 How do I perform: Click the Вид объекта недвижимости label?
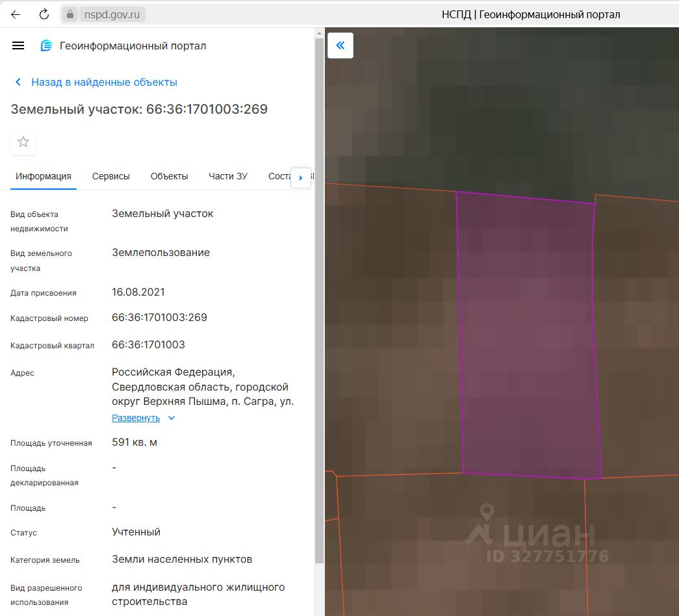39,222
